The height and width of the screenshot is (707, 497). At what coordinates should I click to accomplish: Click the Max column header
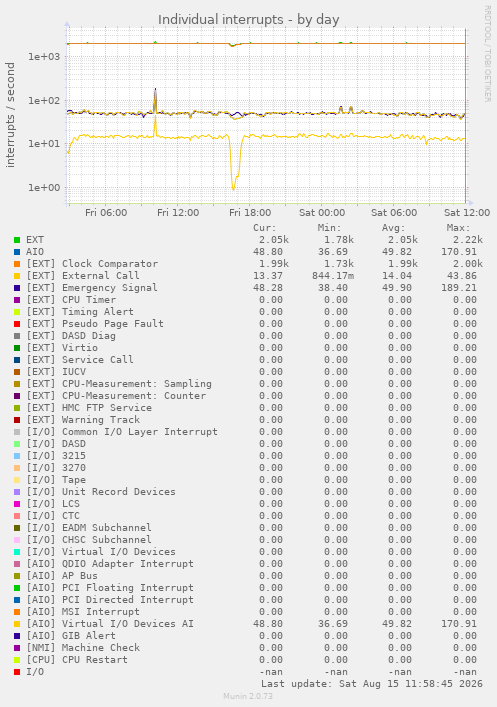(x=458, y=228)
